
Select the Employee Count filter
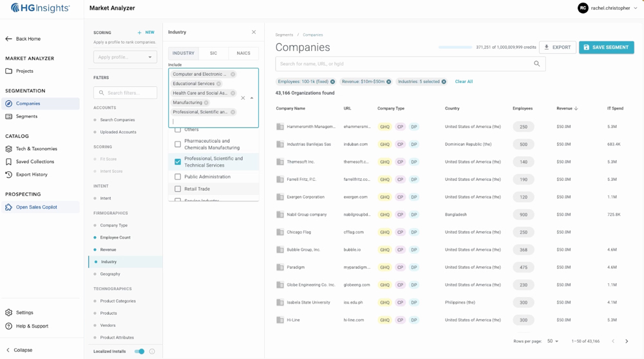[115, 237]
